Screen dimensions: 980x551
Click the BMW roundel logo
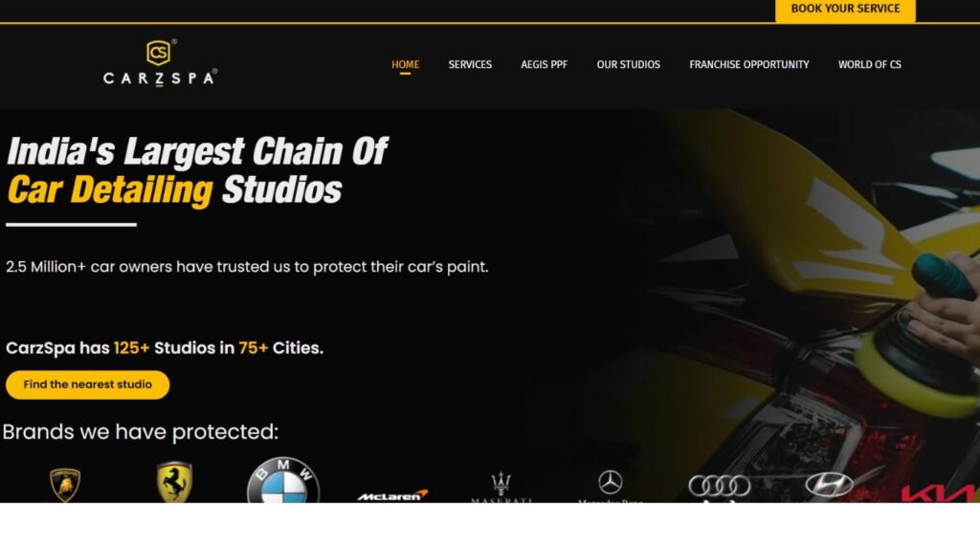tap(283, 480)
